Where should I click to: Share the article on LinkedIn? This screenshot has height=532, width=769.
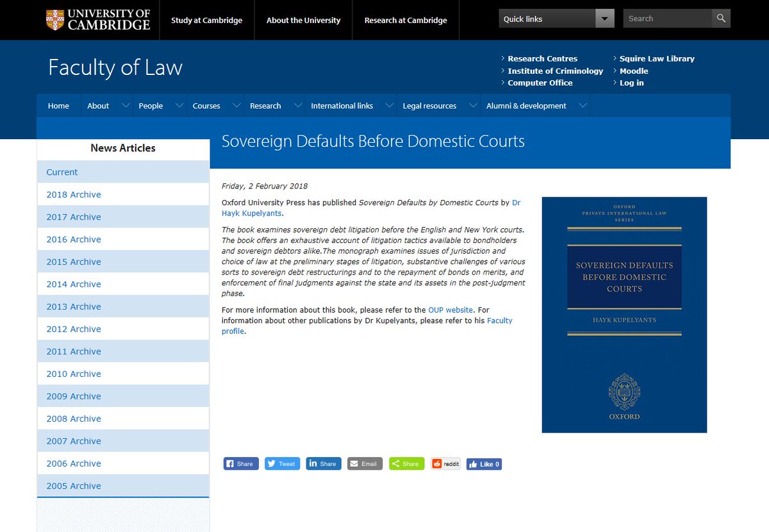pos(324,463)
